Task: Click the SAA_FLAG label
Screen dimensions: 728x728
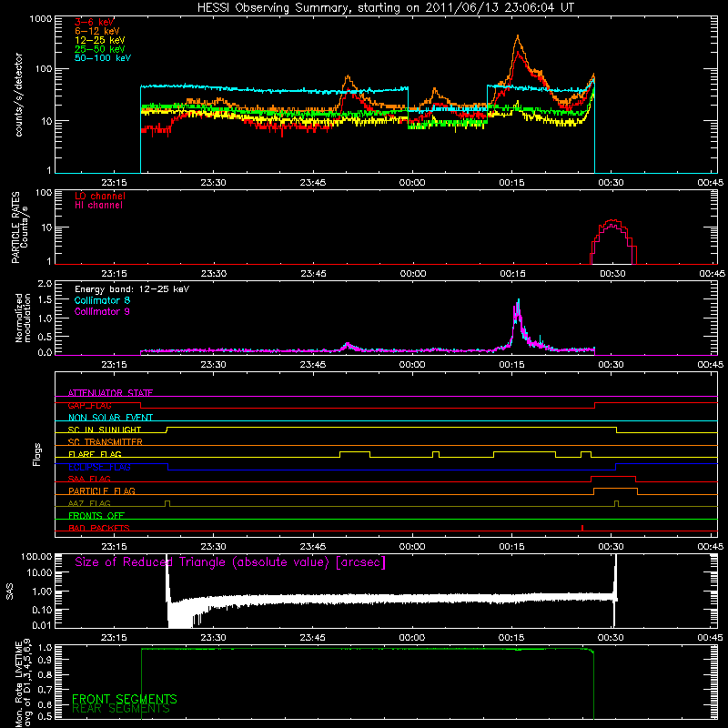Action: (x=89, y=479)
